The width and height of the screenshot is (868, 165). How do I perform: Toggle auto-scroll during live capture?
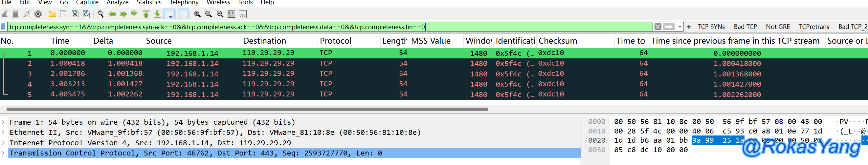[169, 14]
